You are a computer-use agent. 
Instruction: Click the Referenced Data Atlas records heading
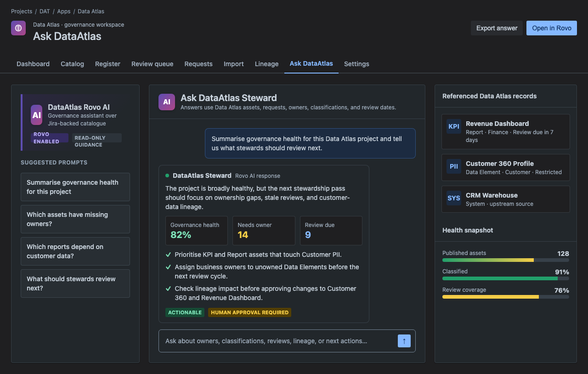tap(489, 96)
